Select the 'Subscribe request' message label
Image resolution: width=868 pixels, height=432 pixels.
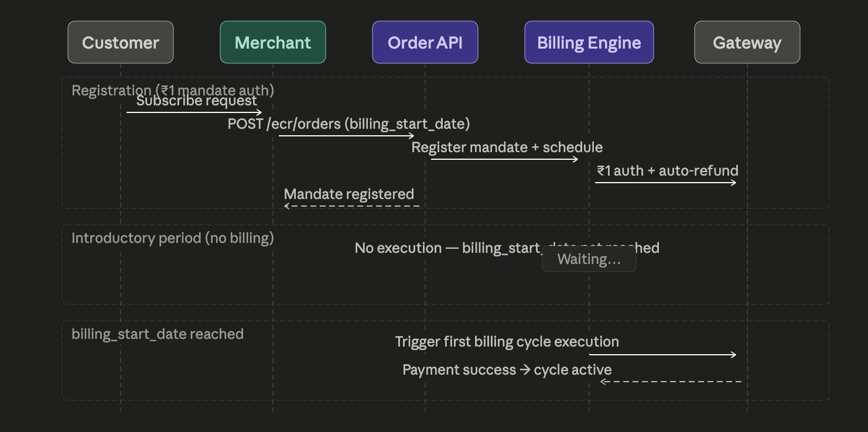[197, 101]
